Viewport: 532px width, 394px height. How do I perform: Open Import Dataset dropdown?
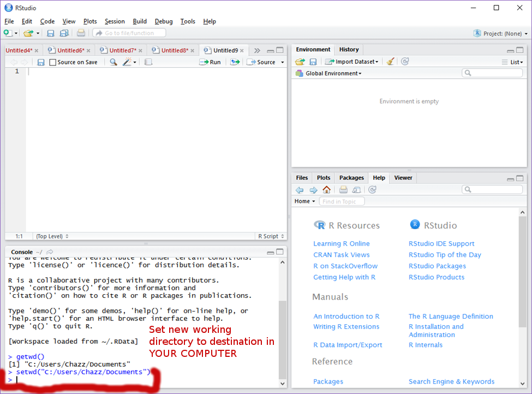point(352,62)
